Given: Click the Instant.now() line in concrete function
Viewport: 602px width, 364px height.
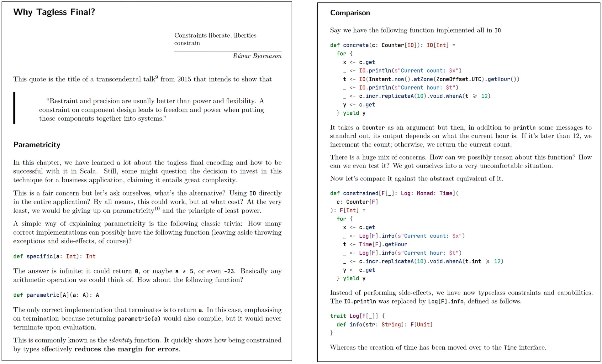Looking at the screenshot, I should click(x=431, y=79).
